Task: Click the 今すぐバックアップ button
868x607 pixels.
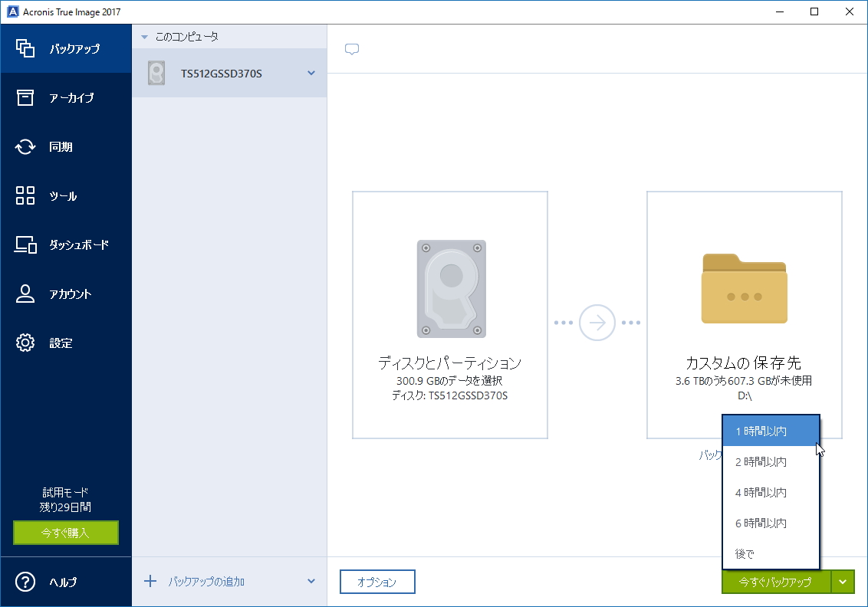Action: tap(776, 582)
